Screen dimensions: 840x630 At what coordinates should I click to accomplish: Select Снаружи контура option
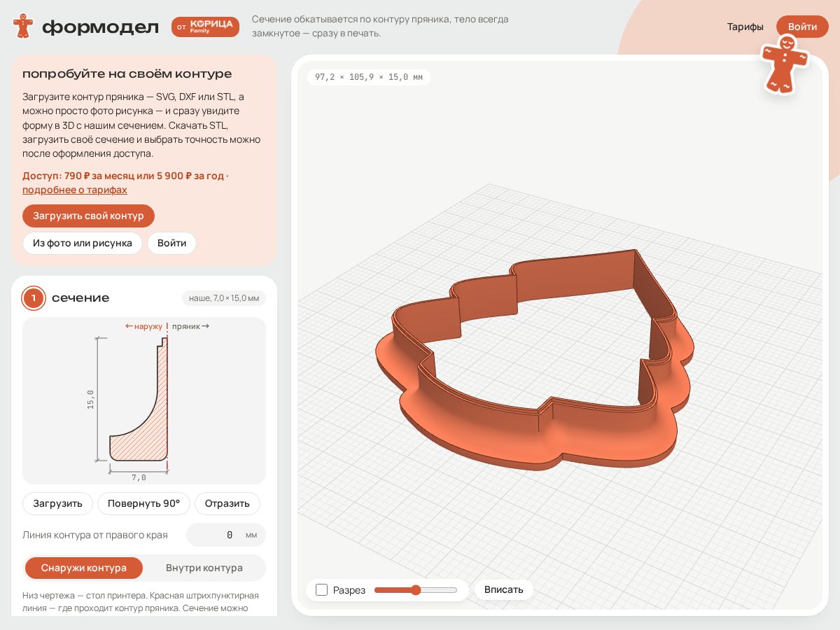[x=84, y=568]
